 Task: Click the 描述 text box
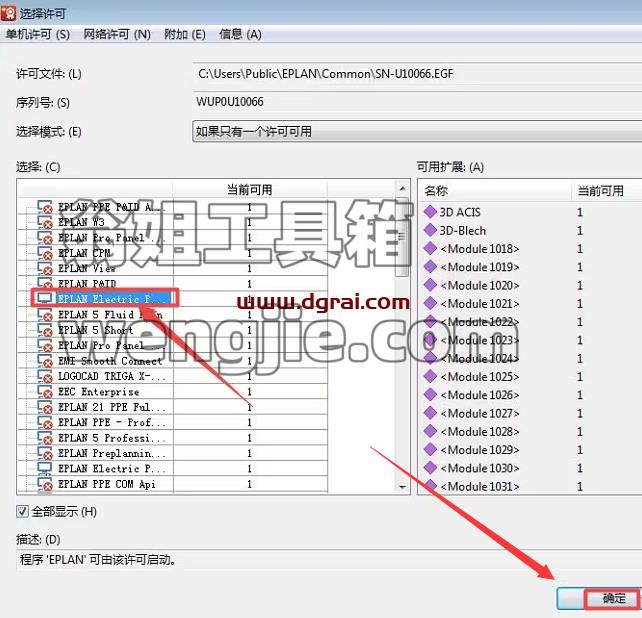[329, 559]
